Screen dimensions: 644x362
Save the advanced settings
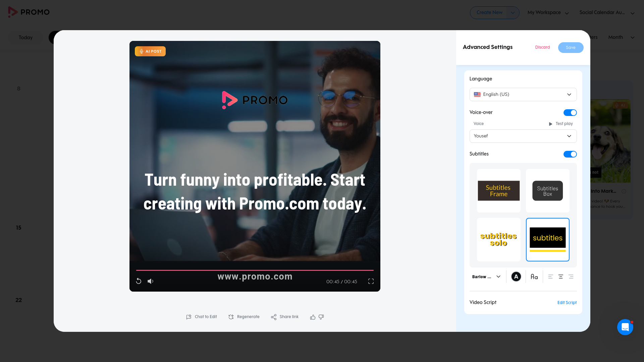pyautogui.click(x=571, y=48)
